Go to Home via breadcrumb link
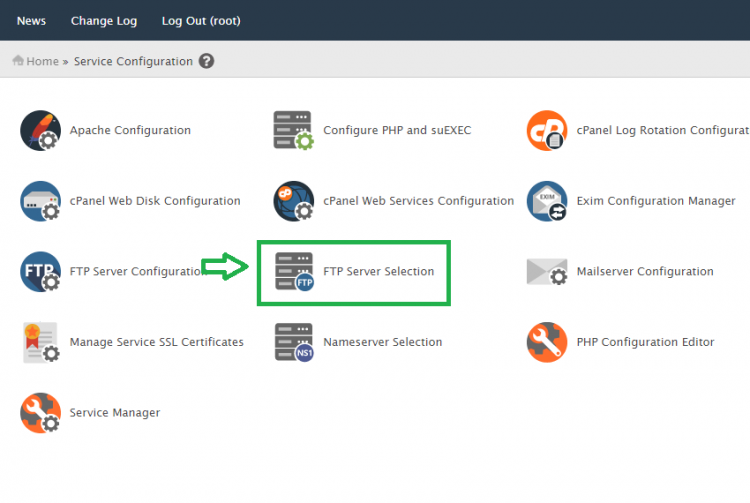The width and height of the screenshot is (750, 503). [42, 61]
